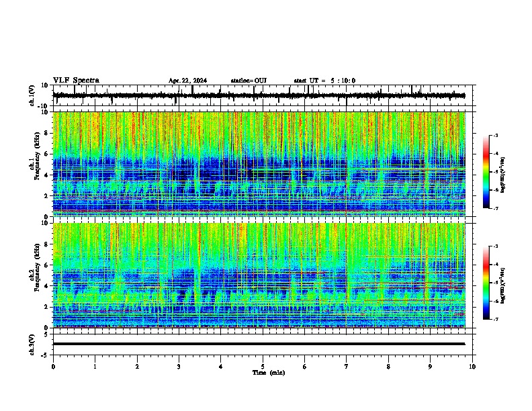Click the ch.1(V) waveform axis label

pyautogui.click(x=32, y=95)
